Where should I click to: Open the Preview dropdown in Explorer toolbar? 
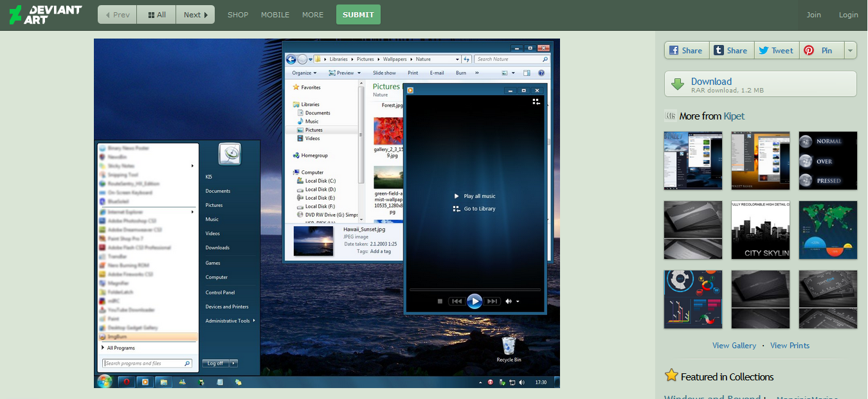(x=345, y=73)
